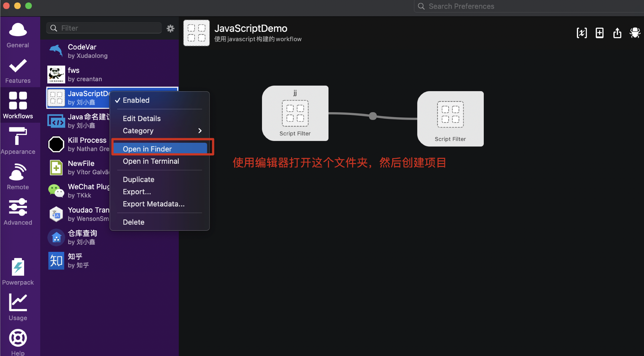The image size is (644, 356).
Task: Open the Features section in sidebar
Action: 18,71
